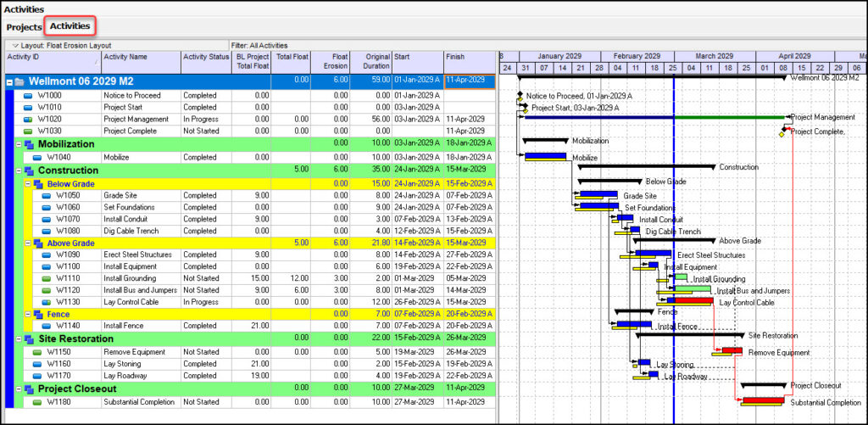Click the Project Closeout WBS icon

(29, 389)
